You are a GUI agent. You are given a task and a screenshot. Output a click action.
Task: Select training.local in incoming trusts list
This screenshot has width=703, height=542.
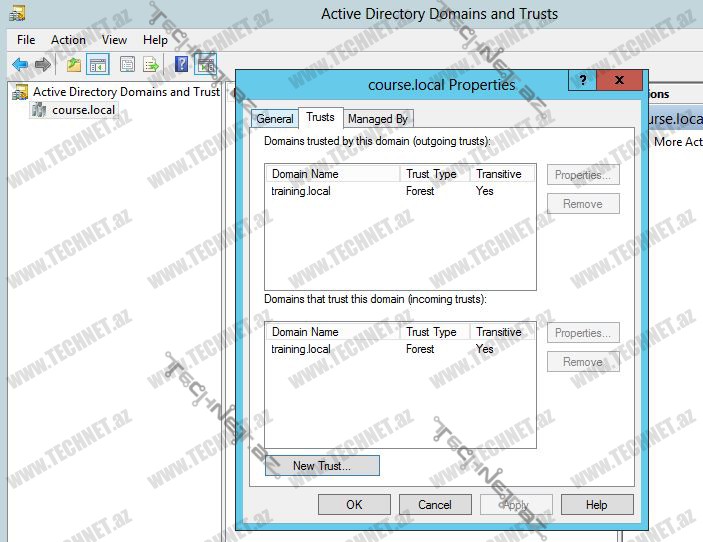coord(301,349)
